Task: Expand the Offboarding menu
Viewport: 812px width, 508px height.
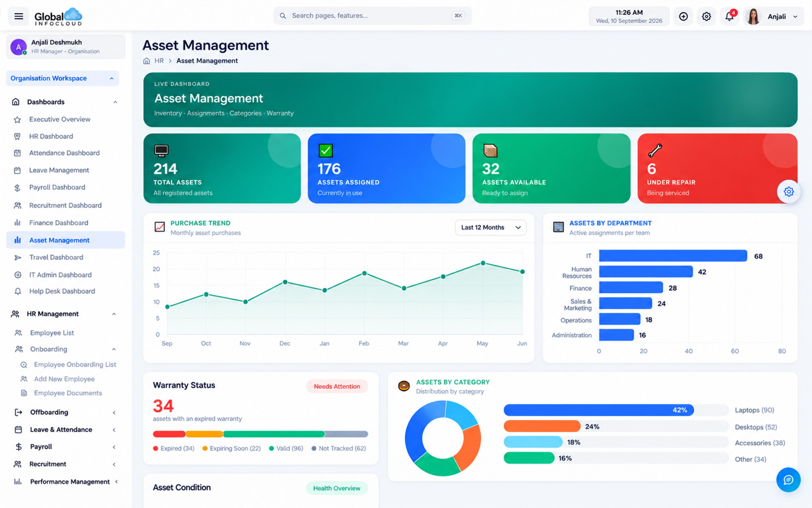Action: tap(66, 412)
